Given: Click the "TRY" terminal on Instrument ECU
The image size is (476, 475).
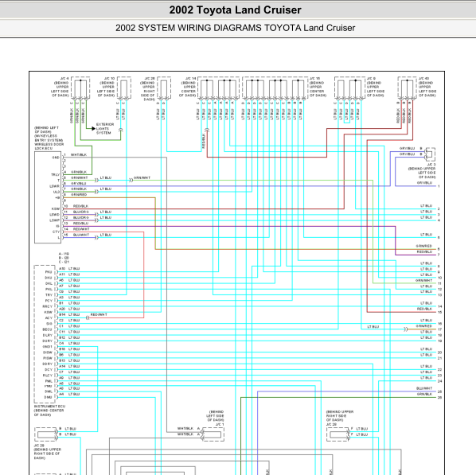Looking at the screenshot, I should point(49,295).
